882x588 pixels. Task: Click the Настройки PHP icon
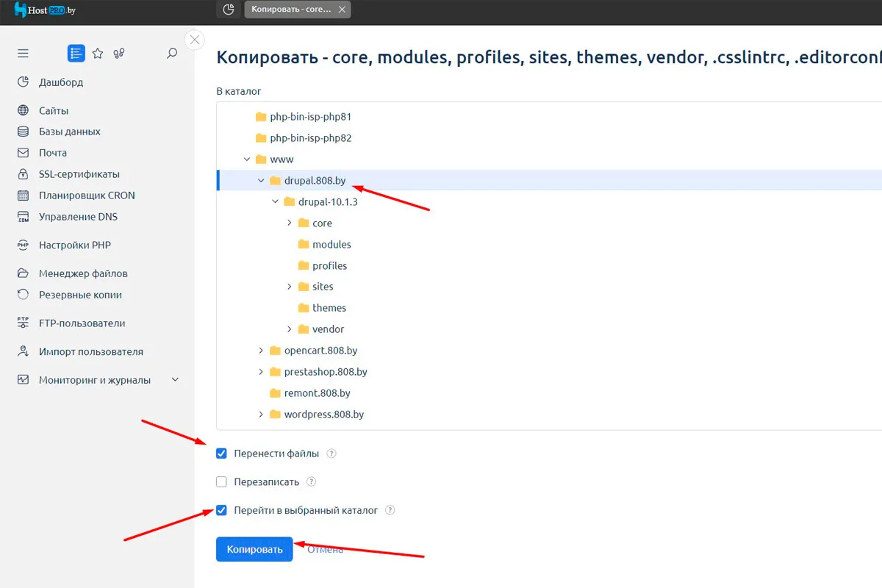pyautogui.click(x=23, y=245)
